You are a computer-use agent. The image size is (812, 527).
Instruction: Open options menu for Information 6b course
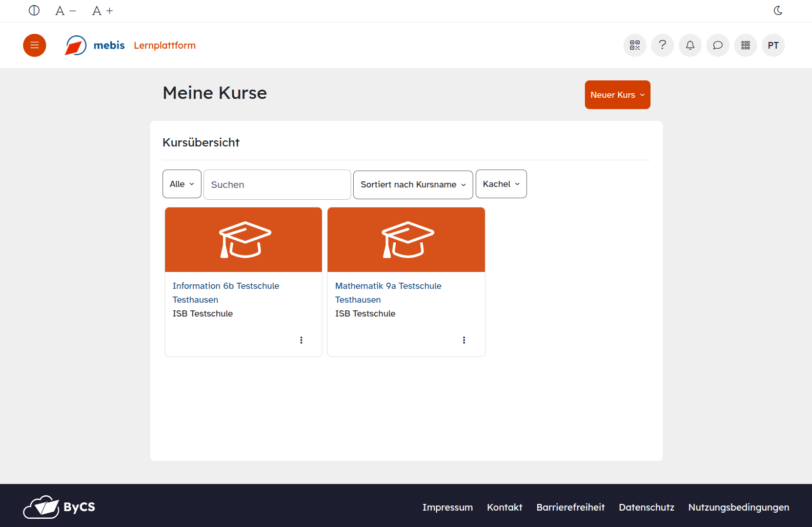point(301,340)
